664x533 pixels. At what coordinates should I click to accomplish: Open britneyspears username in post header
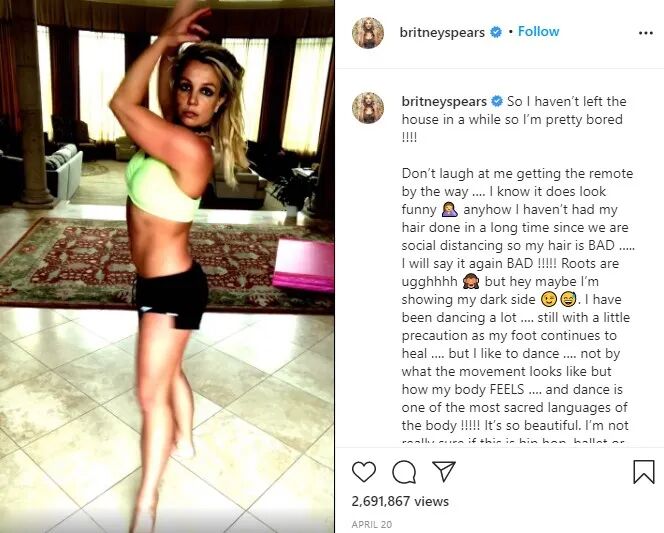tap(442, 33)
